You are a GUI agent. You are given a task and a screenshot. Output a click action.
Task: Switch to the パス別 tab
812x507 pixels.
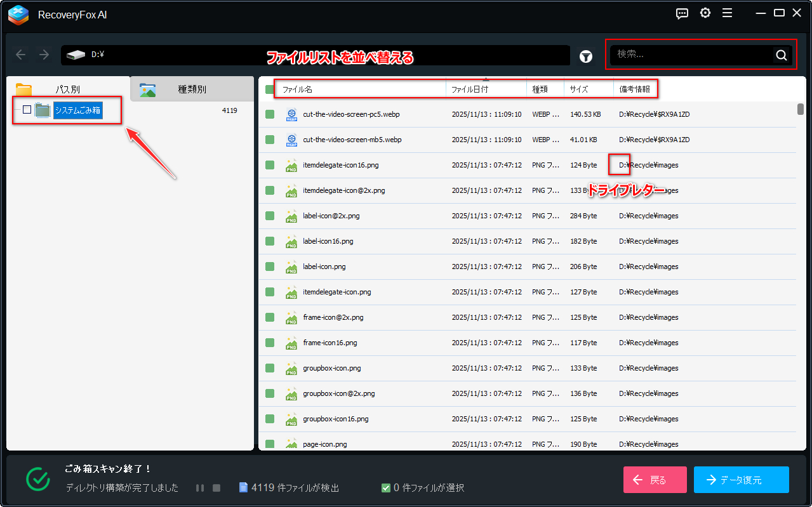[x=68, y=89]
